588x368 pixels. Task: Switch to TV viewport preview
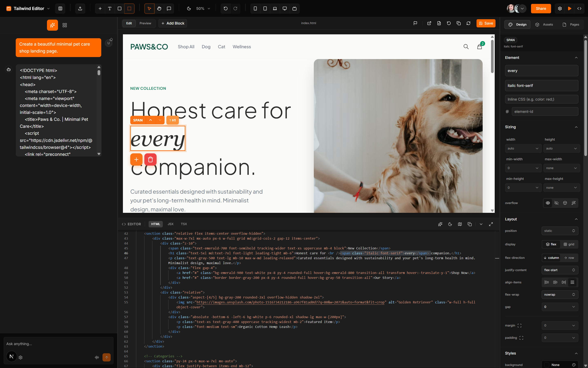coord(294,9)
